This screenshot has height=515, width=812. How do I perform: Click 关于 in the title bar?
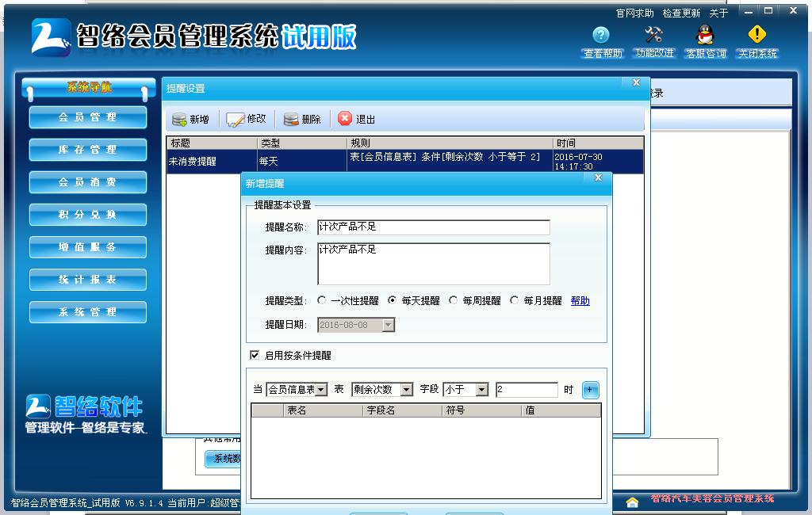click(718, 11)
